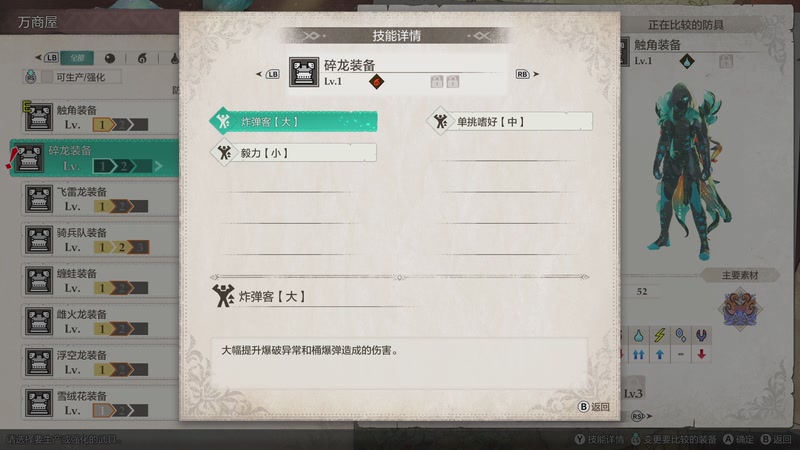This screenshot has height=450, width=800.
Task: Click the B 返回 button in dialog
Action: tap(594, 407)
